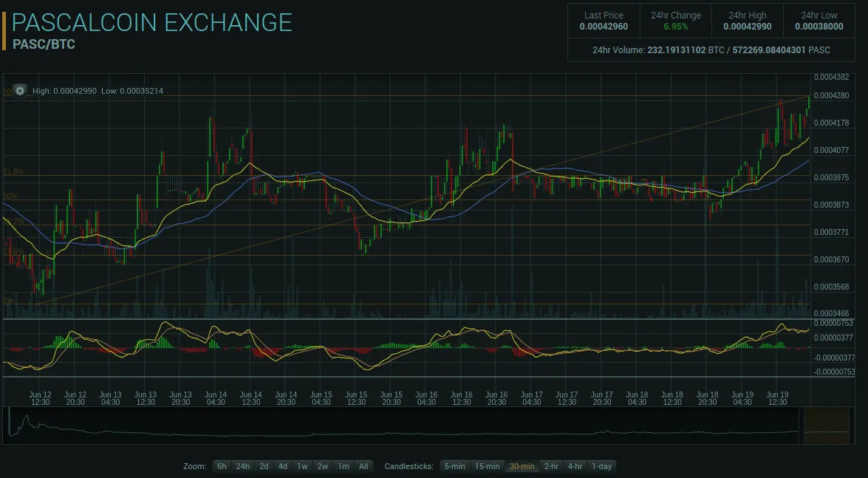Set zoom to 1m
The height and width of the screenshot is (478, 868).
click(x=344, y=466)
